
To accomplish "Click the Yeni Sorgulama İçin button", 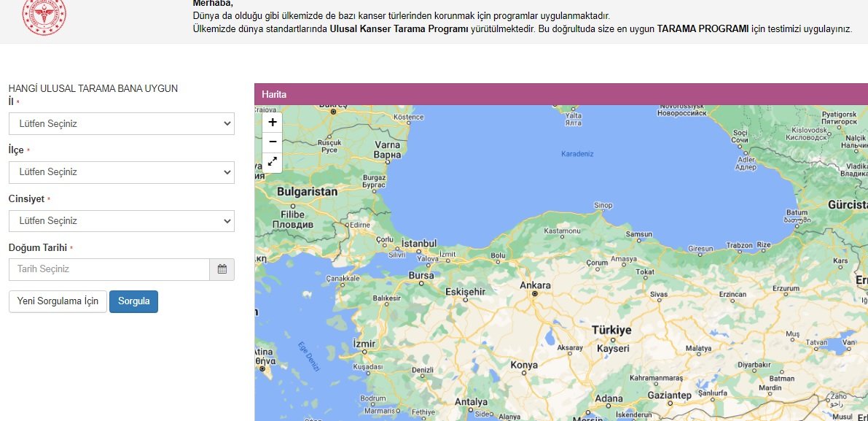I will click(x=58, y=301).
